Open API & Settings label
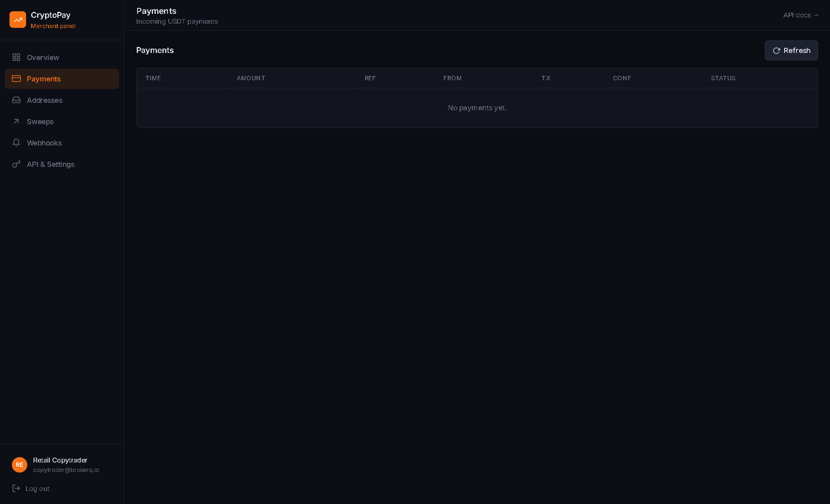The height and width of the screenshot is (504, 830). click(x=51, y=164)
